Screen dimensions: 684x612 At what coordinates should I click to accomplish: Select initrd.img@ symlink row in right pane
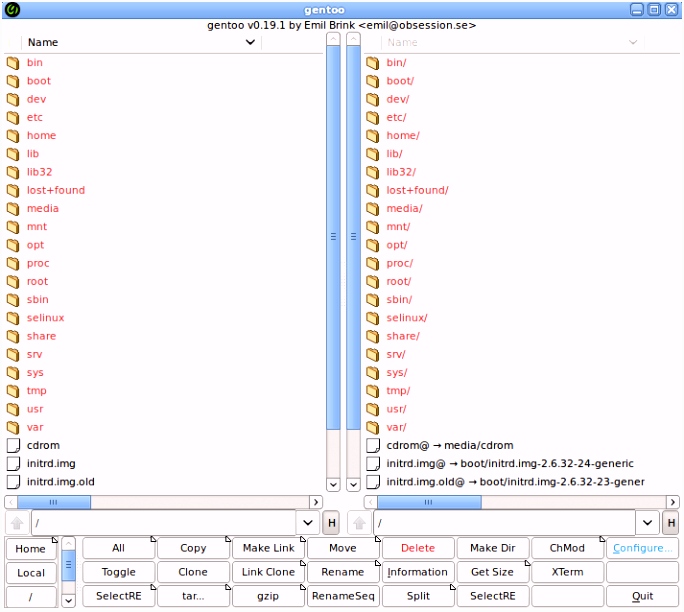[x=522, y=464]
